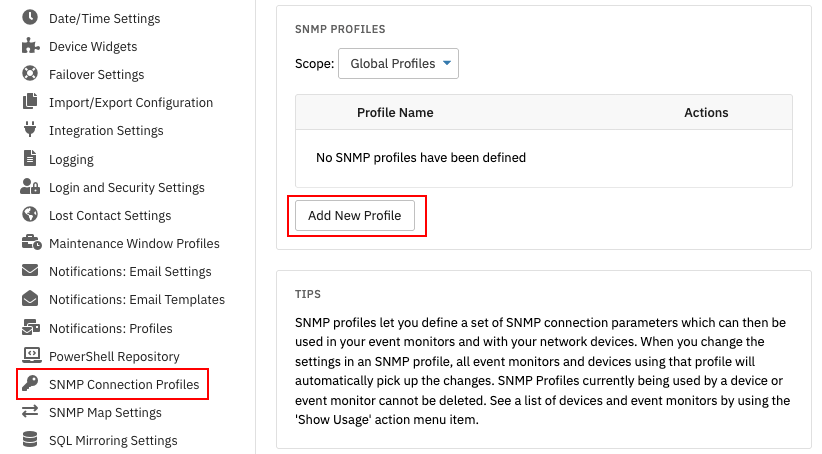The height and width of the screenshot is (454, 822).
Task: Click the blue arrow in Scope dropdown
Action: pos(447,63)
